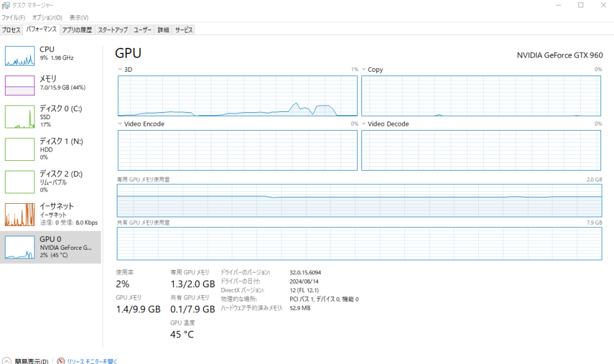
Task: Open the 3D graph engine dropdown
Action: [120, 69]
